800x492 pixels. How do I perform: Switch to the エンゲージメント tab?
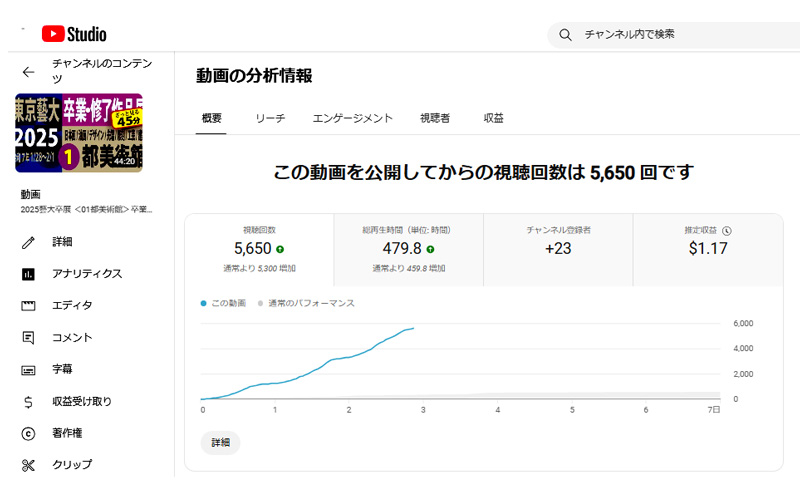353,118
